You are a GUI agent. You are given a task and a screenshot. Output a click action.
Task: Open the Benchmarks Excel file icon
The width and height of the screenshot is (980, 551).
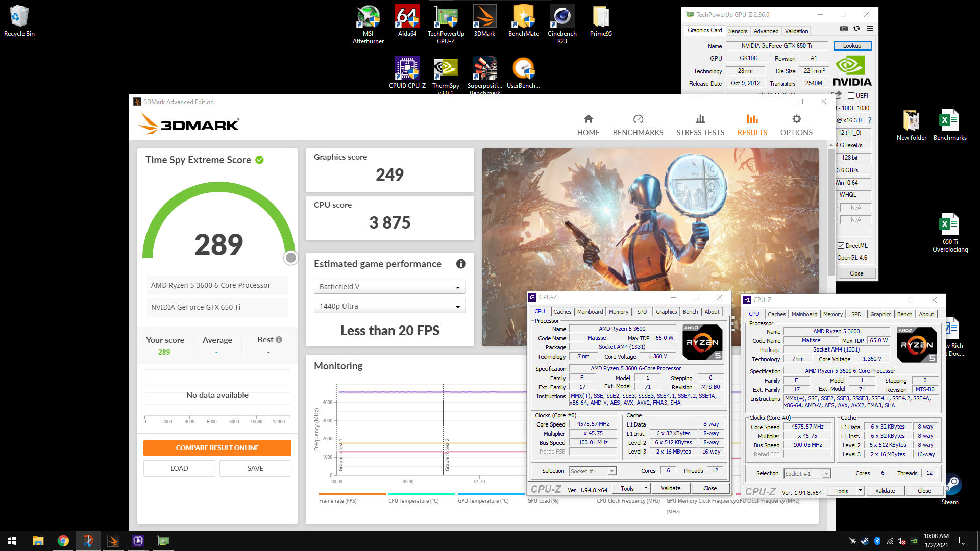950,125
